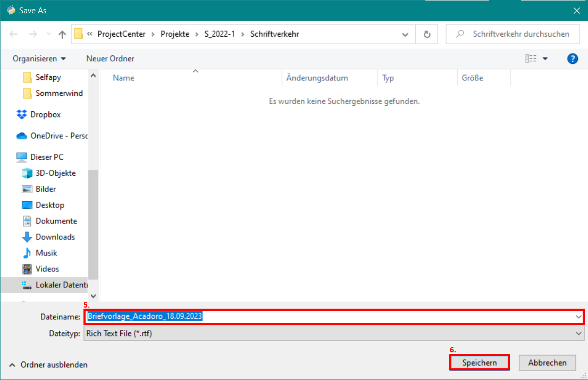This screenshot has height=380, width=588.
Task: Open the 3D-Objekte folder
Action: (55, 173)
